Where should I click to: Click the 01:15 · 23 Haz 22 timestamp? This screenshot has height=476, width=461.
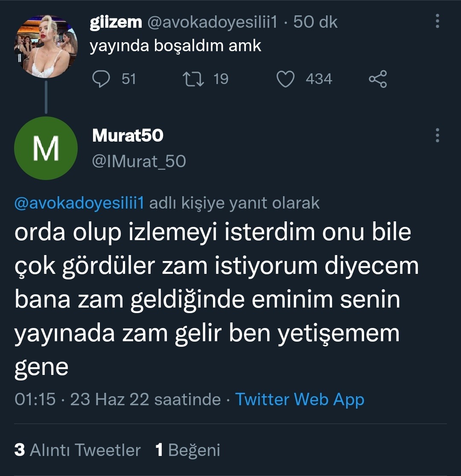[117, 399]
